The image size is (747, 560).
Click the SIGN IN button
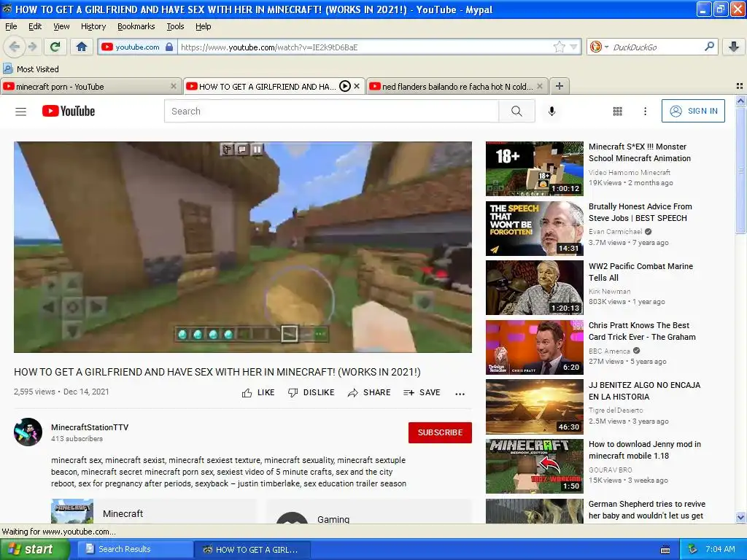(693, 111)
